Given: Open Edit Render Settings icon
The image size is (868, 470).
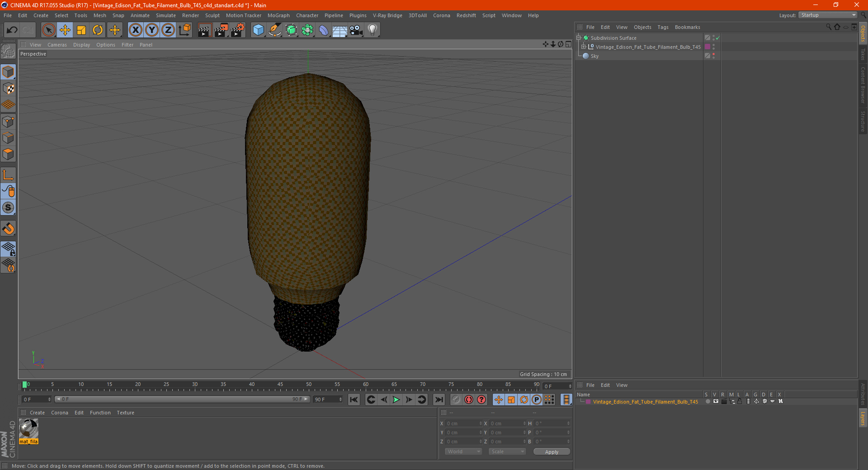Looking at the screenshot, I should [x=238, y=30].
